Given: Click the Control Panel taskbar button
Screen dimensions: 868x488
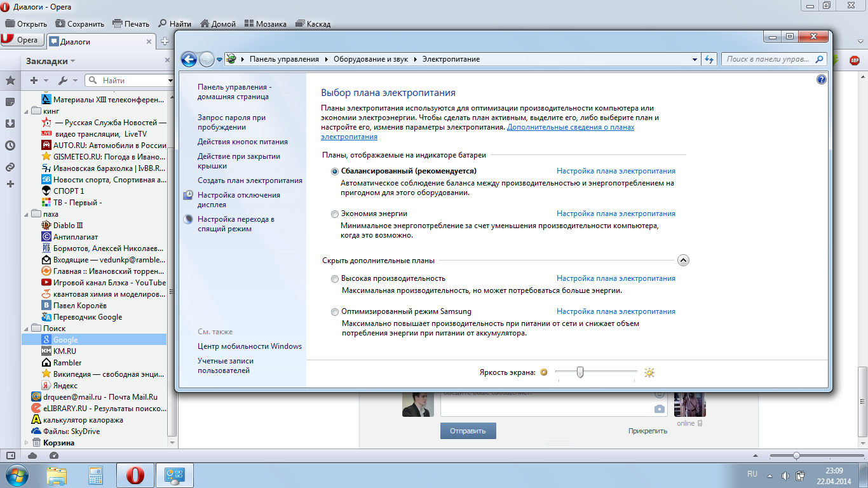Looking at the screenshot, I should pyautogui.click(x=175, y=475).
